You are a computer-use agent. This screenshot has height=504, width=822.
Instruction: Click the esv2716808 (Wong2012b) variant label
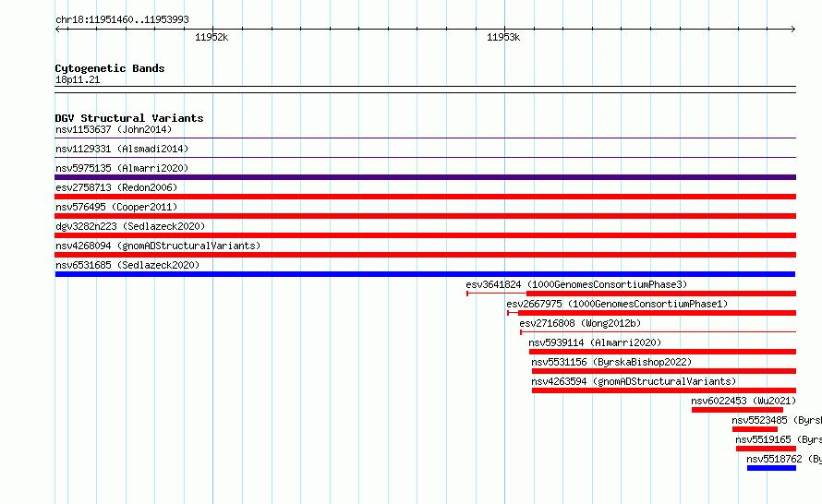pyautogui.click(x=580, y=323)
